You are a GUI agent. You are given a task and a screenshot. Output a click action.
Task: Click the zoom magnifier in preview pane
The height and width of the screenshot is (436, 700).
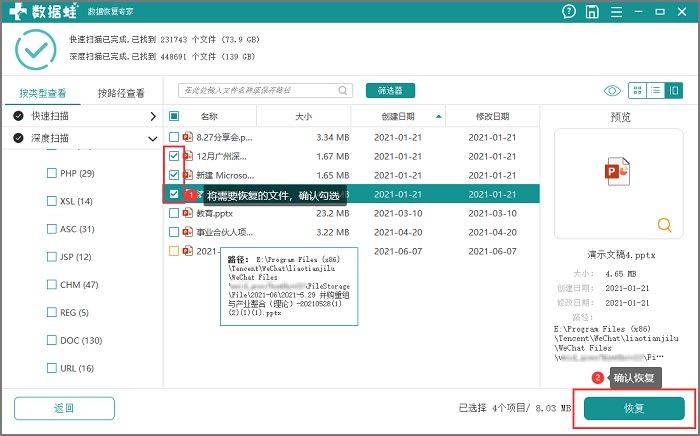click(x=664, y=225)
